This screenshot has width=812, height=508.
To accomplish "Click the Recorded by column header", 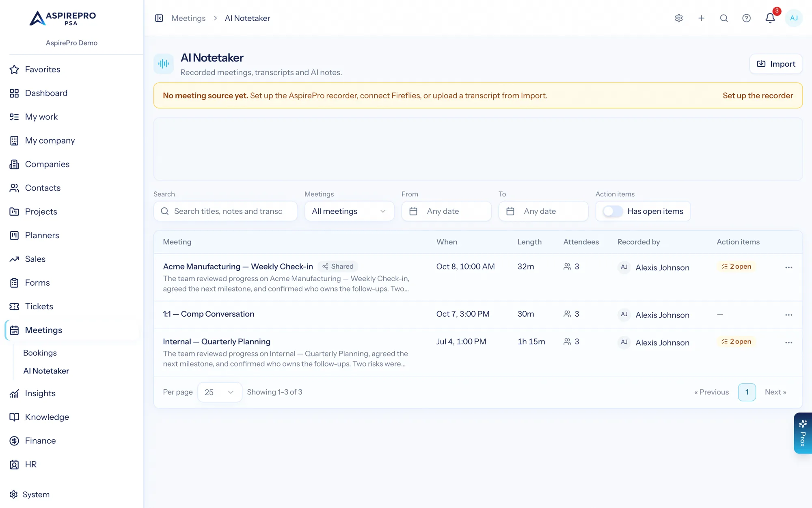I will [638, 242].
